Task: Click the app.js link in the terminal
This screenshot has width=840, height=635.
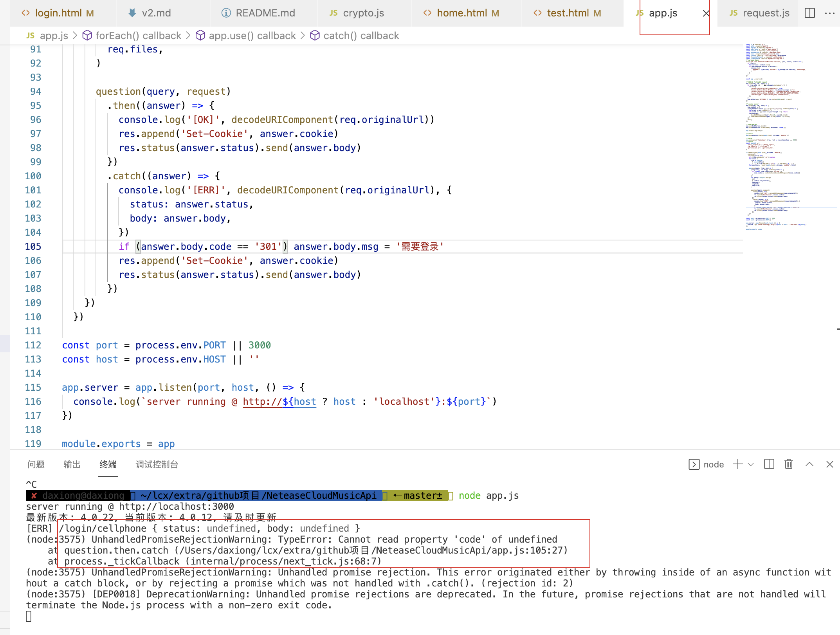Action: pos(502,495)
